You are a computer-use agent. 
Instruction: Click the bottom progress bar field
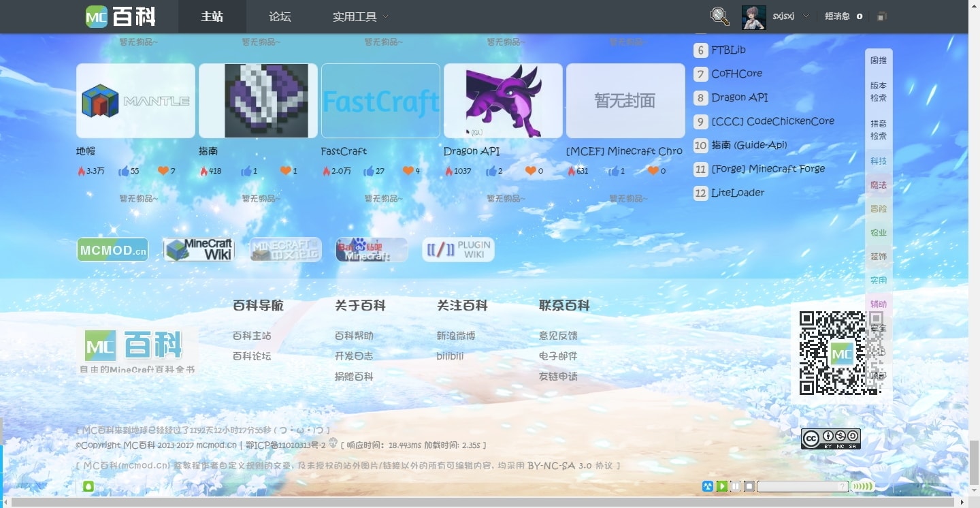pyautogui.click(x=803, y=486)
